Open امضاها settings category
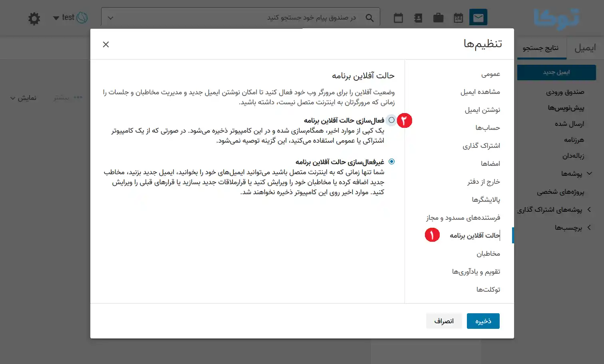Screen dimensions: 604x364 click(x=490, y=164)
